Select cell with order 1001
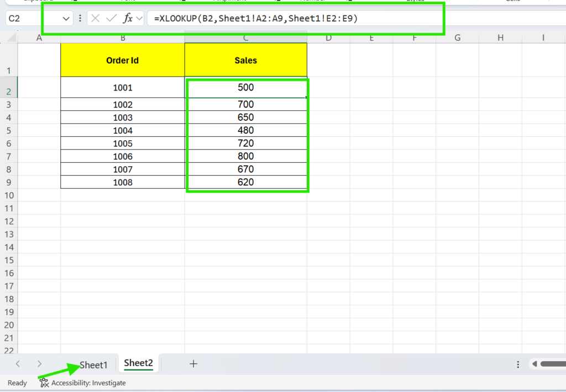Screen dimensions: 566x392 (x=123, y=87)
